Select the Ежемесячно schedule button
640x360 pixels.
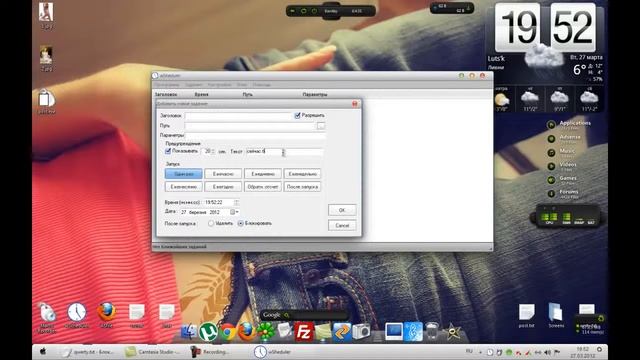point(184,187)
